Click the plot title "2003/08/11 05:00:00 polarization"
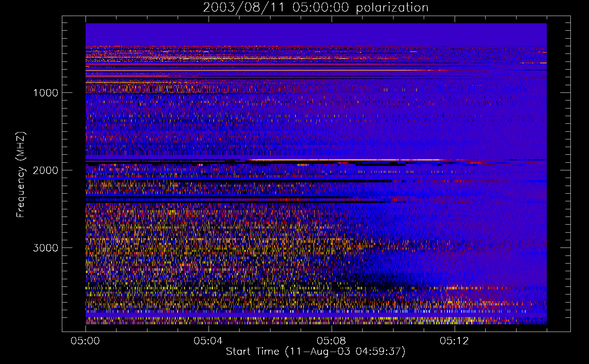This screenshot has height=364, width=589. [316, 8]
